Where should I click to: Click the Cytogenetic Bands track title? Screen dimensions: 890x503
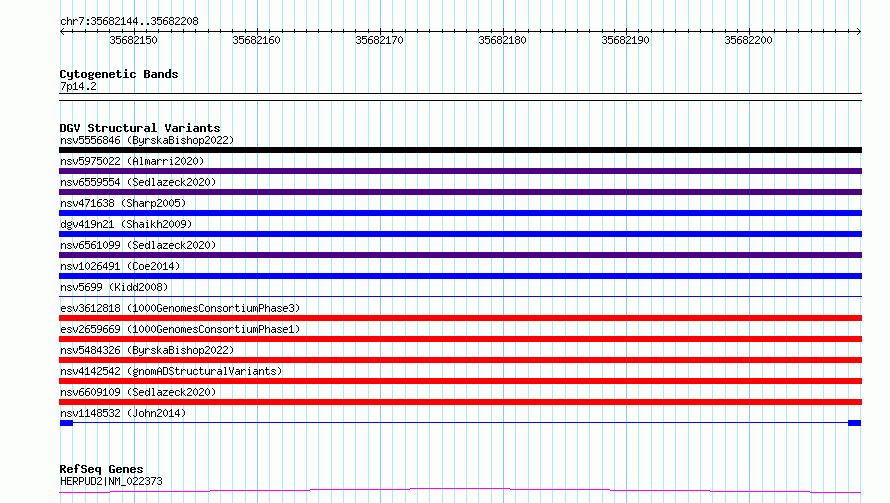coord(119,74)
